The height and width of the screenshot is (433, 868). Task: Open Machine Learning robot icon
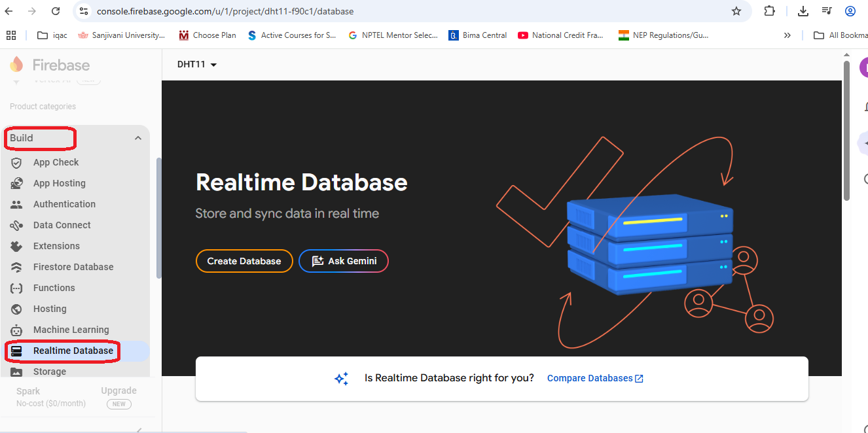click(x=16, y=330)
